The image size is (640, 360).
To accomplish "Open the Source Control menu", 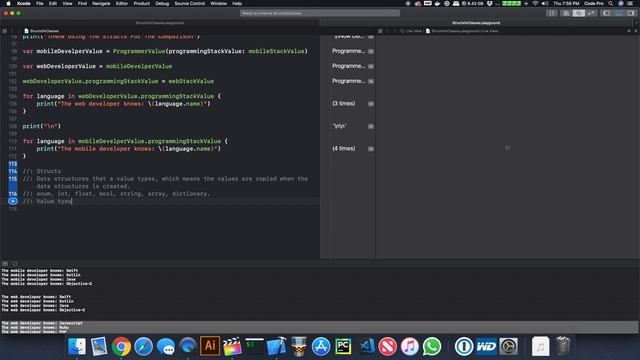I will coord(190,3).
